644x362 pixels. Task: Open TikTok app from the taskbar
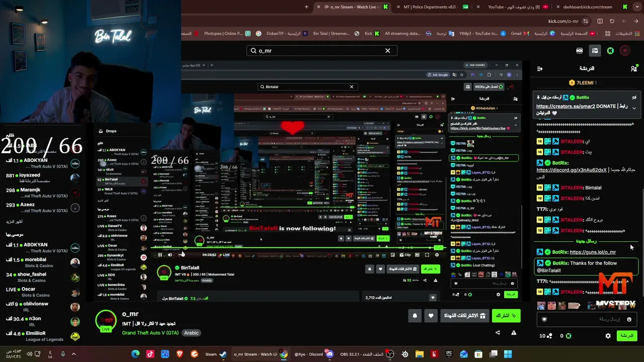pyautogui.click(x=150, y=354)
